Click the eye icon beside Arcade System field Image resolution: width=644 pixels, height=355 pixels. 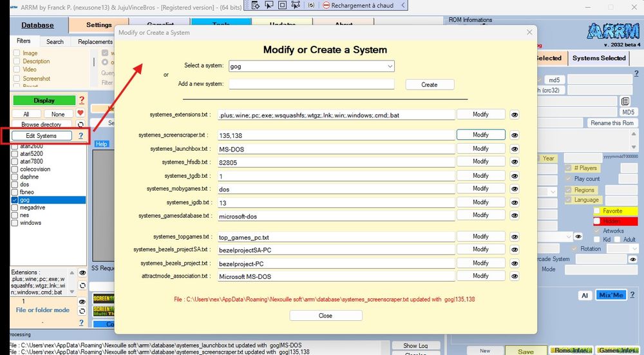tap(633, 259)
